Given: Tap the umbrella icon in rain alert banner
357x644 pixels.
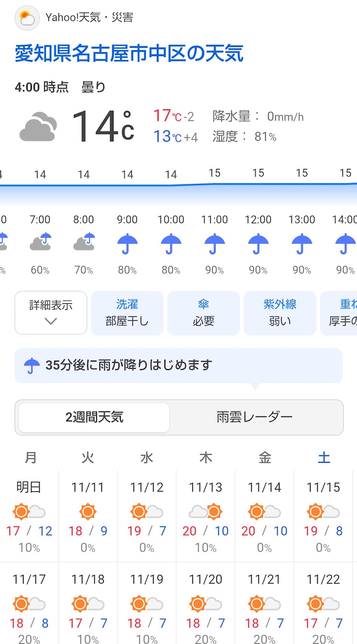Looking at the screenshot, I should point(31,365).
